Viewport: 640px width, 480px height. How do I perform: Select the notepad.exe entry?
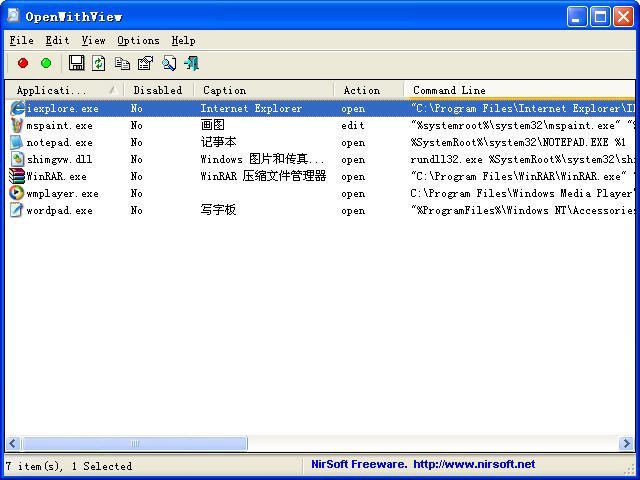coord(59,142)
